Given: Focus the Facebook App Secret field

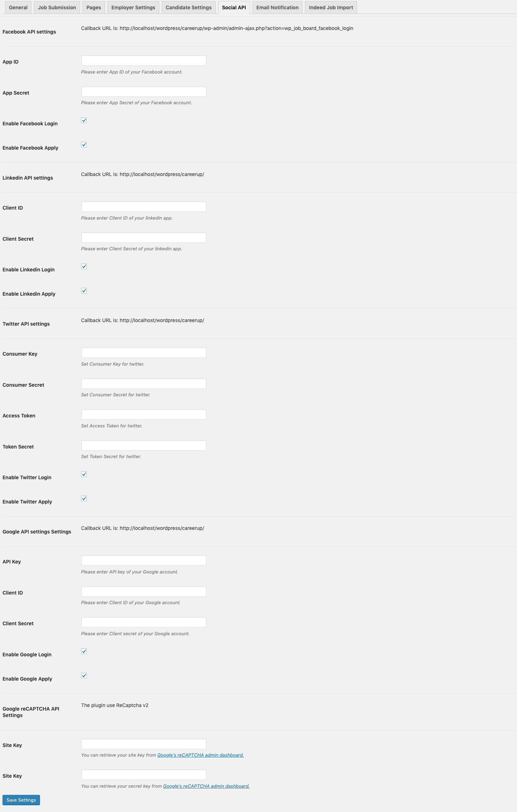Looking at the screenshot, I should tap(144, 91).
